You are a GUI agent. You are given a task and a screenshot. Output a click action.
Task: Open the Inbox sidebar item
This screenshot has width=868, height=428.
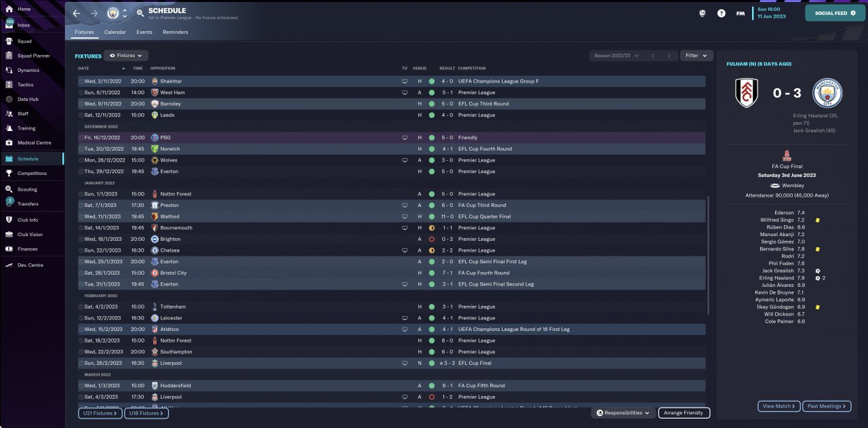point(24,25)
